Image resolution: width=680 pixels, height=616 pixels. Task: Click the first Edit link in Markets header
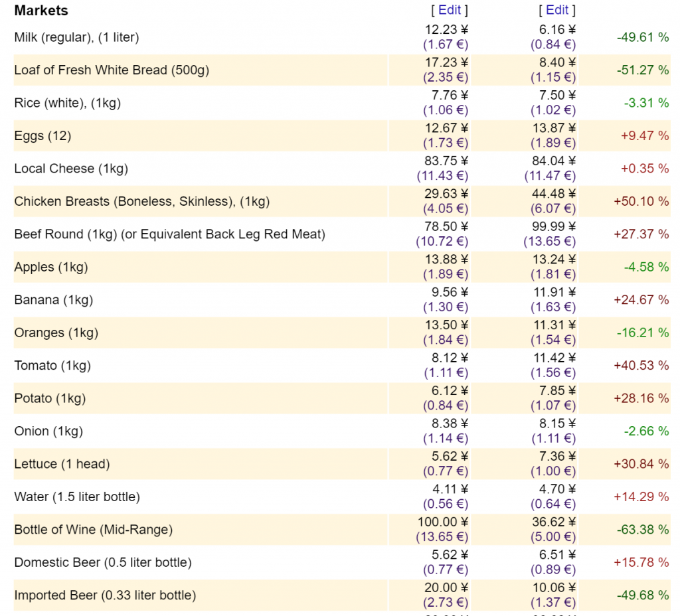pyautogui.click(x=449, y=10)
